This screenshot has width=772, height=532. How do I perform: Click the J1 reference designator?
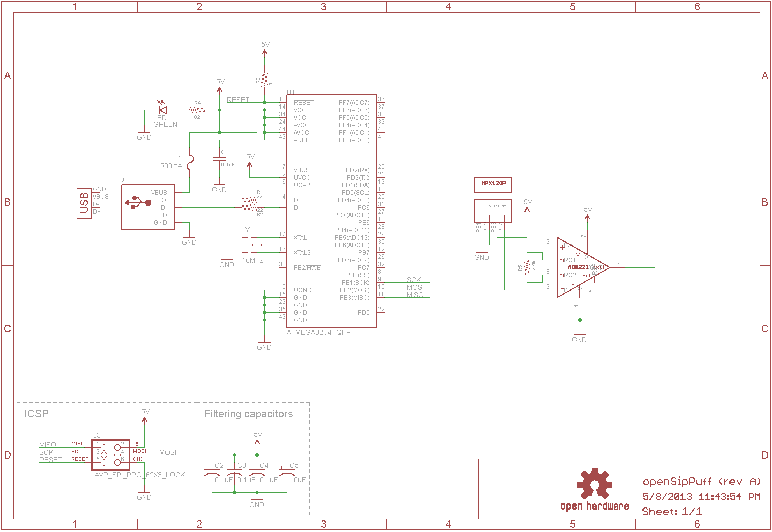click(x=124, y=180)
